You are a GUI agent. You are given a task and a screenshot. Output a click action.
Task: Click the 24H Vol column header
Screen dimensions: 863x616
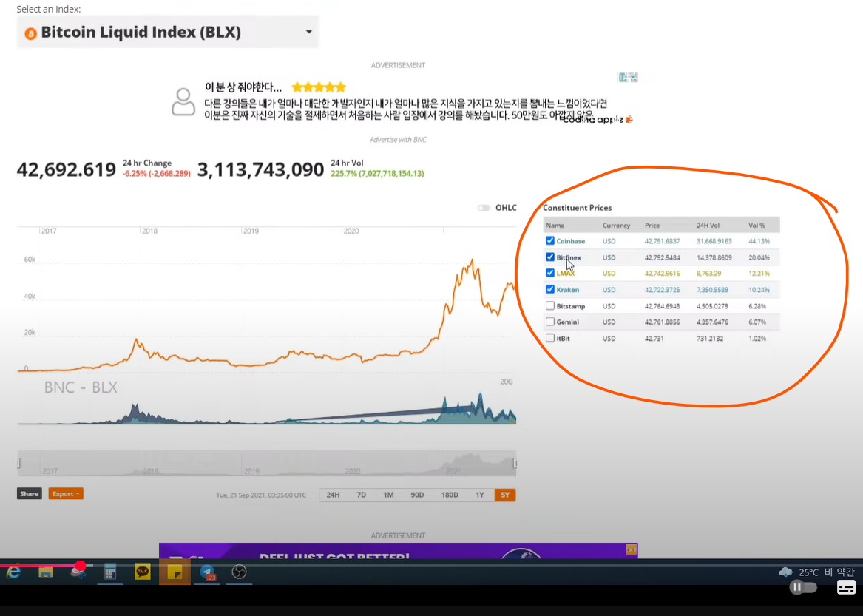coord(708,225)
